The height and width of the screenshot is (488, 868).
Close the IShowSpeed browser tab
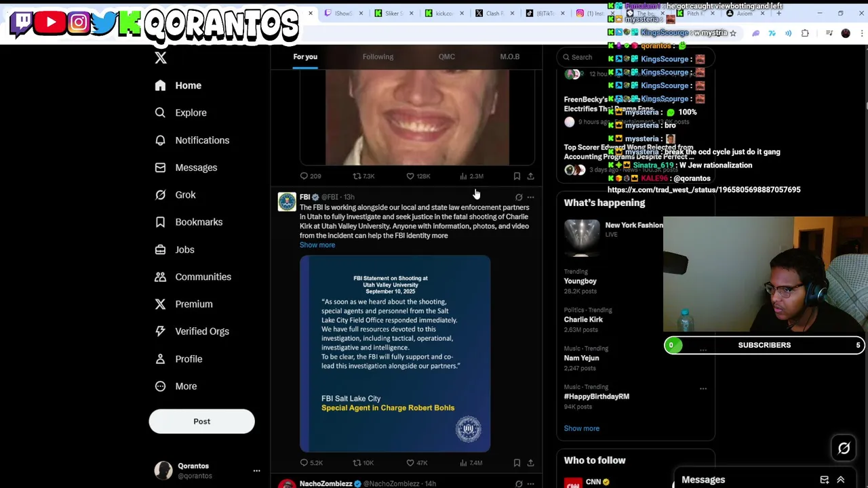[361, 14]
